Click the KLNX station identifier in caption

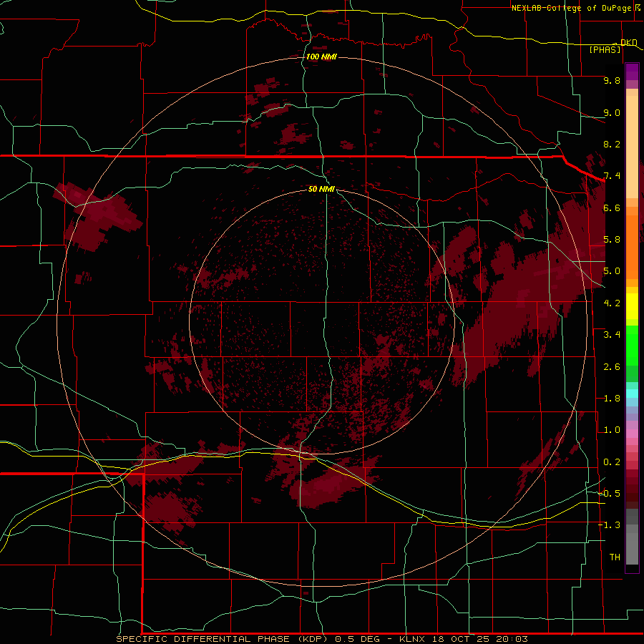pos(413,639)
